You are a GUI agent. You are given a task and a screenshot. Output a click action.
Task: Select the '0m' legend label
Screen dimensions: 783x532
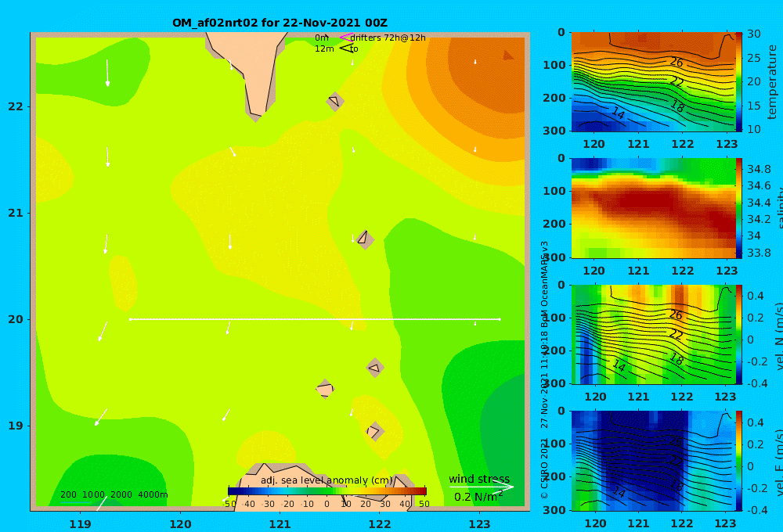(x=322, y=38)
